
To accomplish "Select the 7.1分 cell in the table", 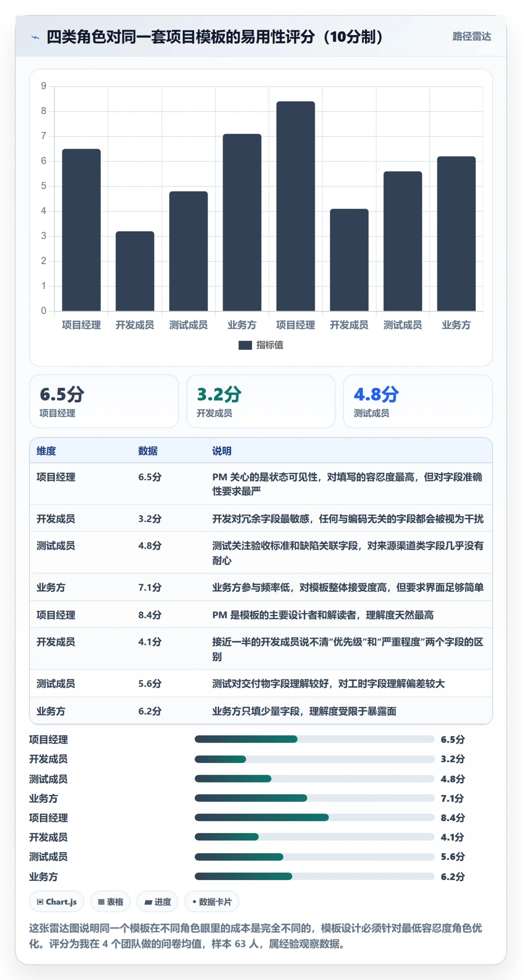I will point(150,587).
